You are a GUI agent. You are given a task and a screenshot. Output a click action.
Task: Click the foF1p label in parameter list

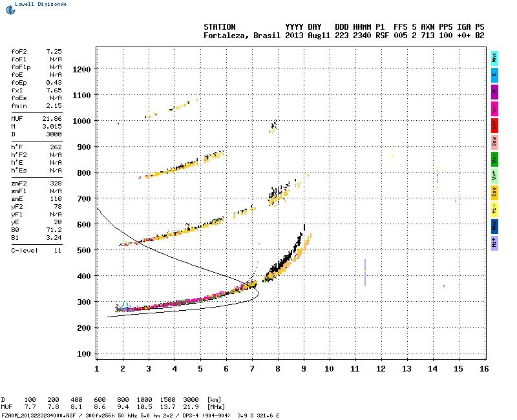21,67
